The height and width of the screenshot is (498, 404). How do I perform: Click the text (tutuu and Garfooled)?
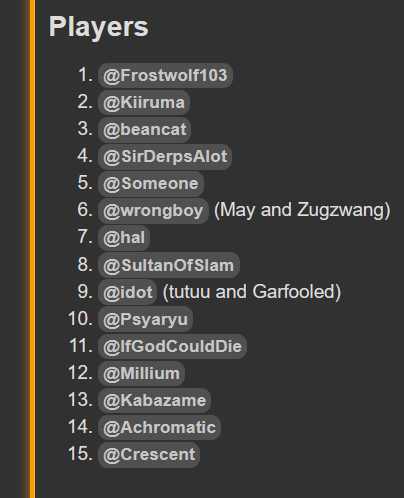click(x=252, y=292)
